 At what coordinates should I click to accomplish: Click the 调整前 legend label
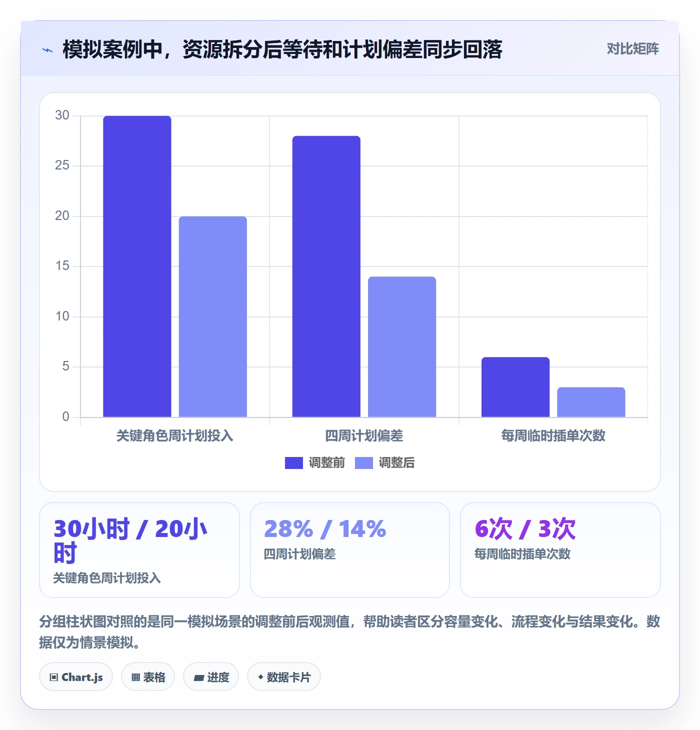[326, 463]
